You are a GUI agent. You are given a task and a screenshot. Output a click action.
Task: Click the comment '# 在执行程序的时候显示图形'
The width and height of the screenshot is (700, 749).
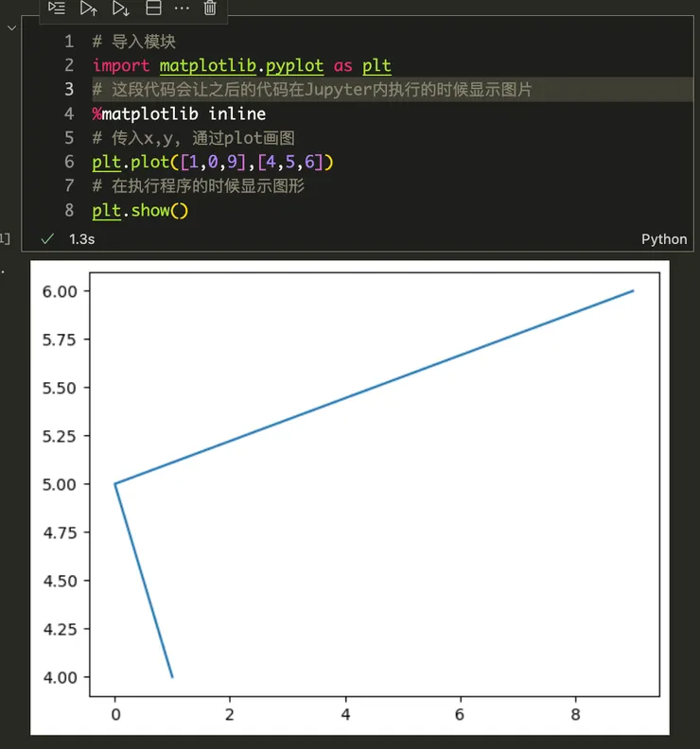[x=199, y=185]
